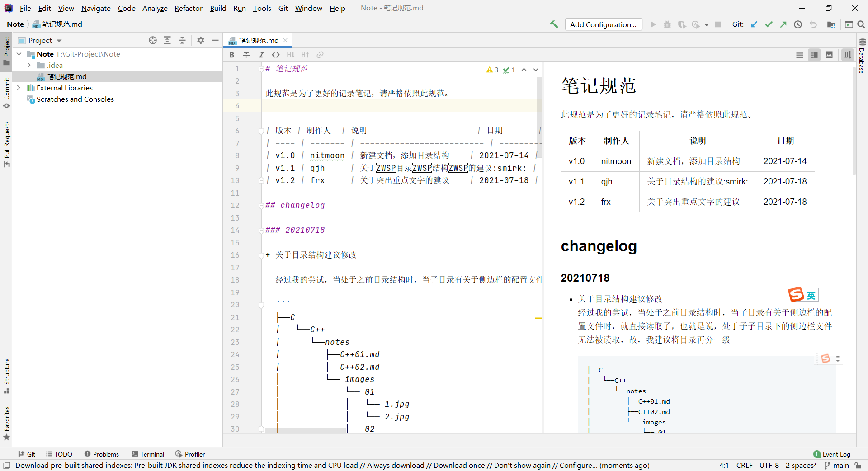Change CRLF line separator setting
This screenshot has height=471, width=868.
click(x=744, y=466)
